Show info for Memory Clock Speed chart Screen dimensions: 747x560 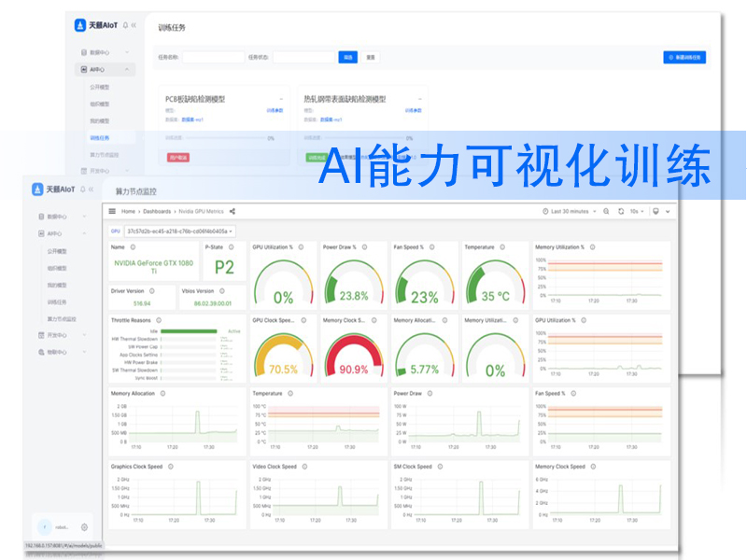(x=593, y=467)
